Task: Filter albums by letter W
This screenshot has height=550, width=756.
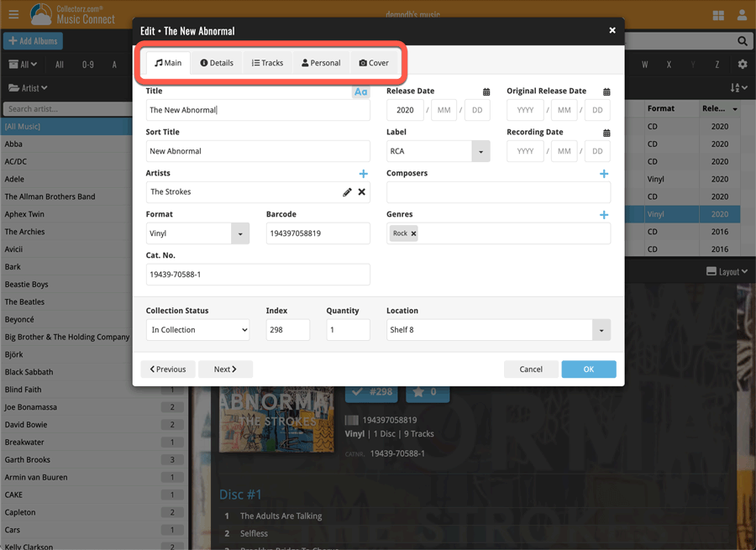Action: (644, 64)
